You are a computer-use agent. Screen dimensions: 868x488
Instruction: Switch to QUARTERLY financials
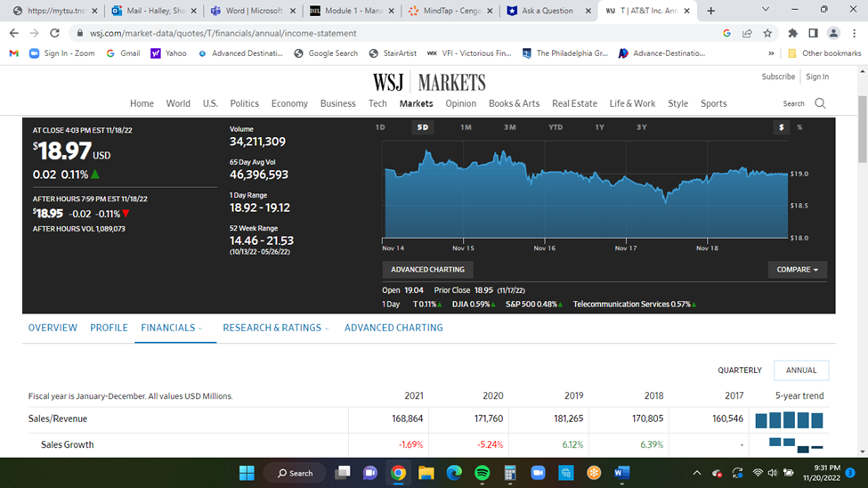click(740, 370)
